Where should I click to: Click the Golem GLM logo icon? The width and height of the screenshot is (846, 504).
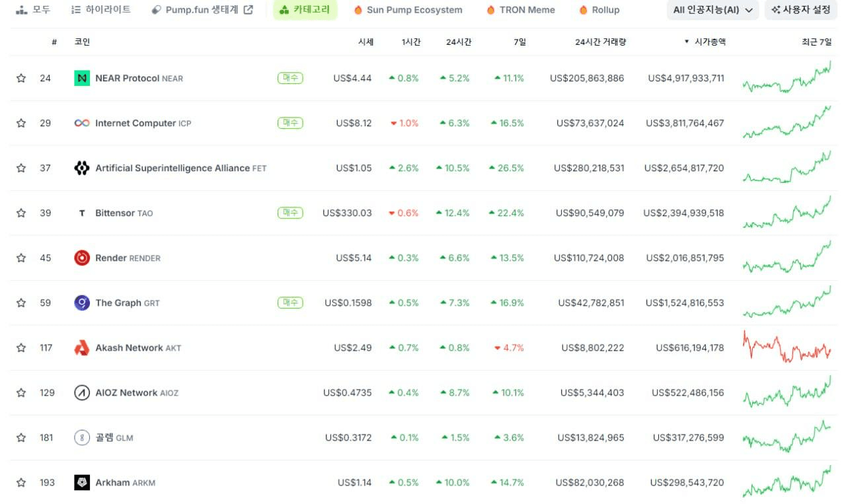pos(82,437)
